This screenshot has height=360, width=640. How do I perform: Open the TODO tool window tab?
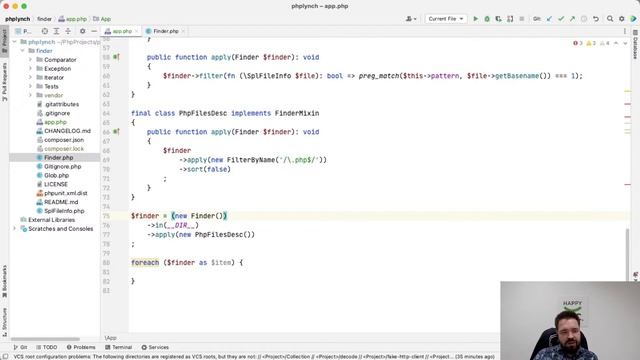click(47, 347)
